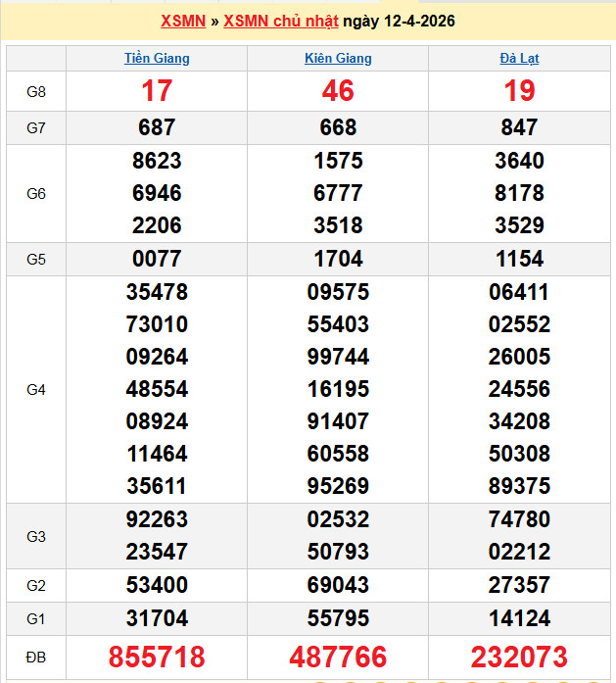Click the G7 number 847
The width and height of the screenshot is (616, 683).
point(519,127)
